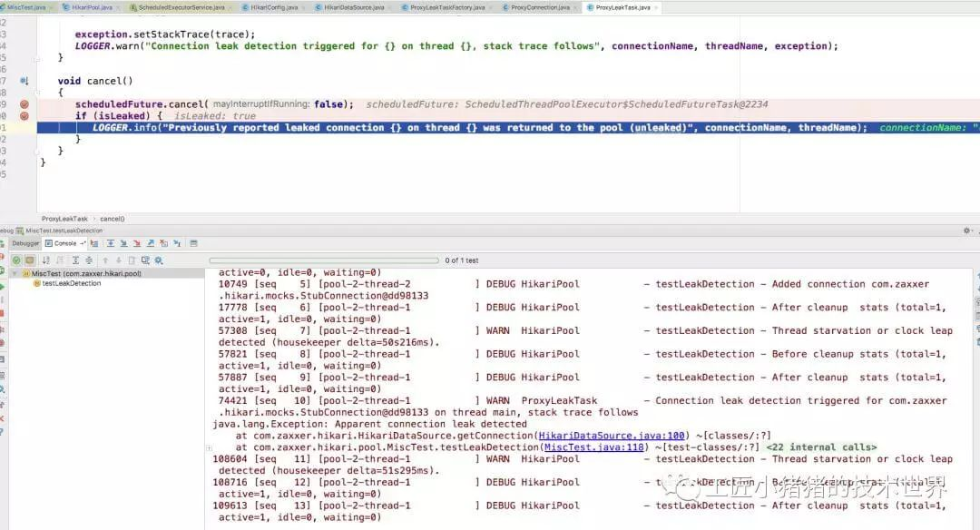Expand the folded stack trace plus icon

click(210, 447)
